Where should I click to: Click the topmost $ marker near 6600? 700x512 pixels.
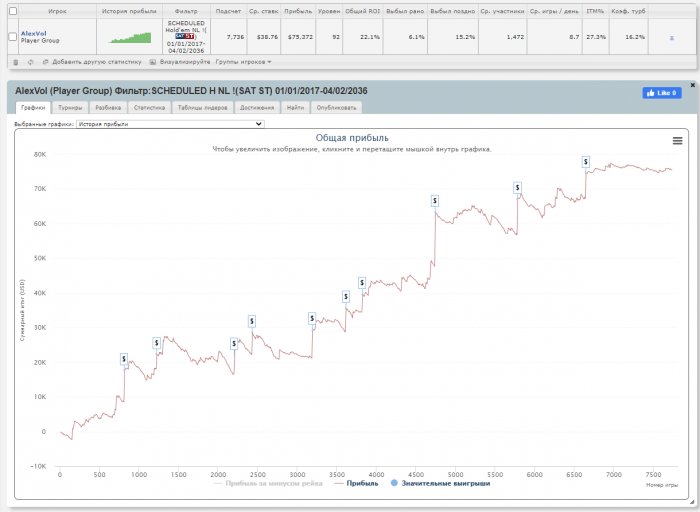pos(586,162)
